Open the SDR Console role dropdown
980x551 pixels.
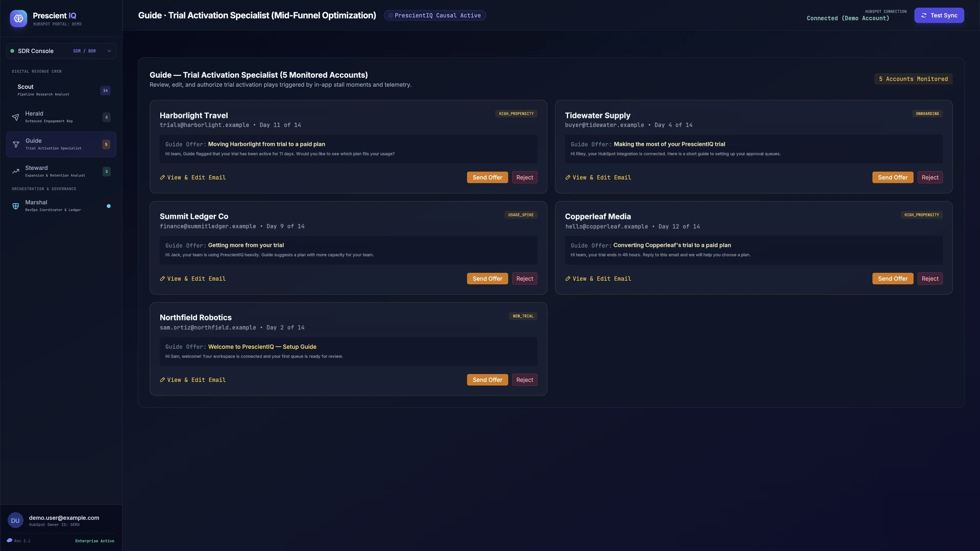coord(61,51)
